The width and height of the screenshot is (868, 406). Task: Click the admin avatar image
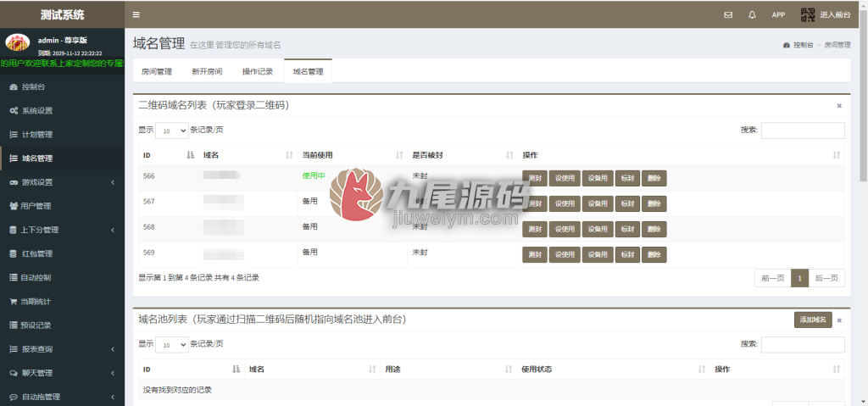click(x=18, y=42)
